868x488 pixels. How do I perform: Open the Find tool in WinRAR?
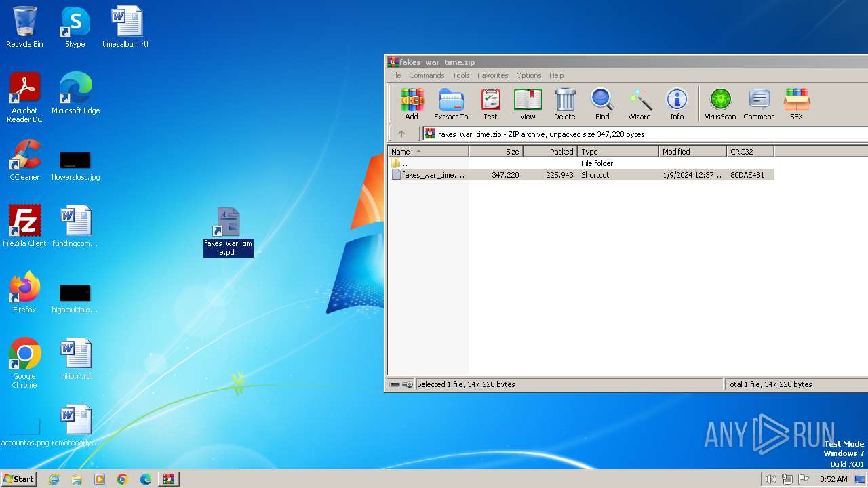(602, 104)
